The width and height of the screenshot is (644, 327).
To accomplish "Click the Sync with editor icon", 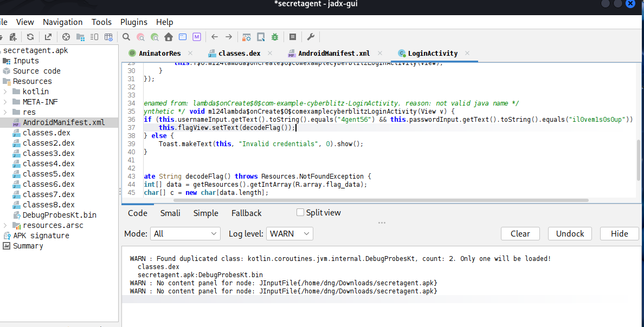I will point(66,37).
